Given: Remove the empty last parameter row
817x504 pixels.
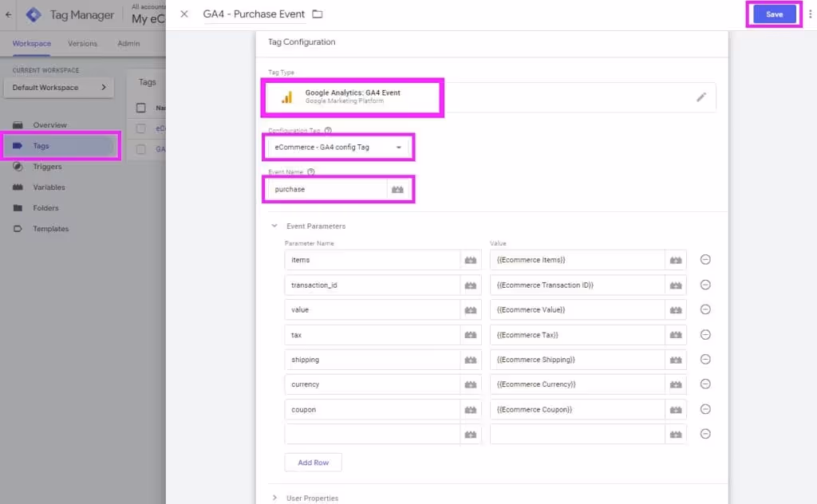Looking at the screenshot, I should 705,434.
